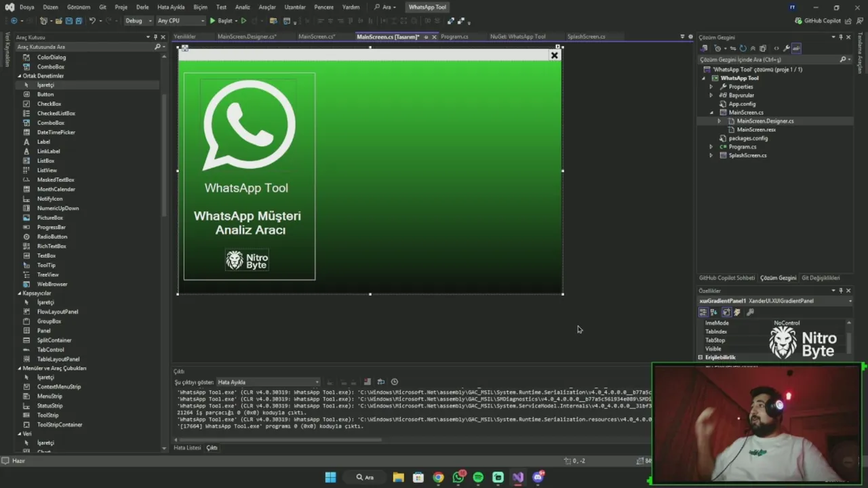The image size is (868, 488).
Task: Toggle pin on the Properties panel
Action: [840, 291]
